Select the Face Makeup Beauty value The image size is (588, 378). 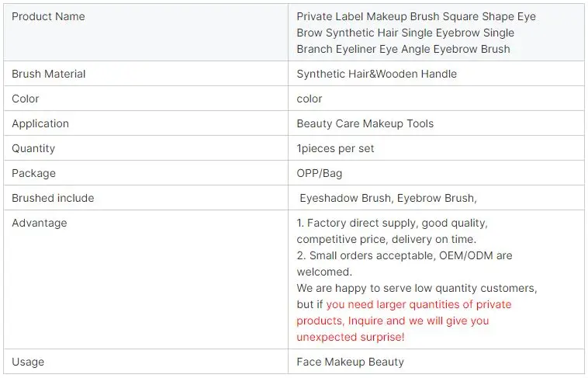[x=350, y=362]
